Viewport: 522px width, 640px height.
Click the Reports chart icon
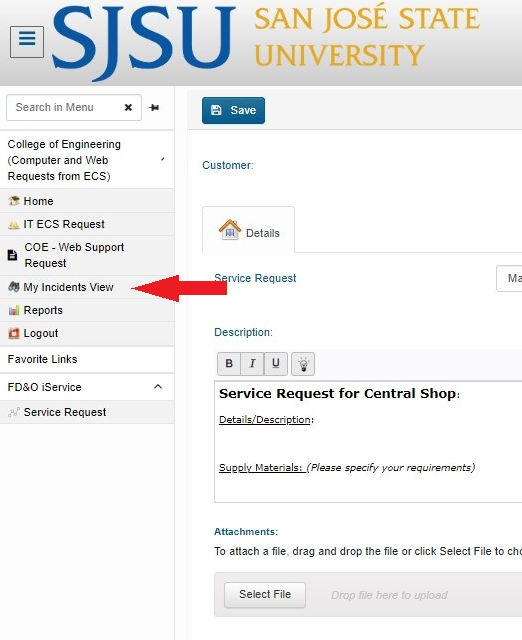14,310
